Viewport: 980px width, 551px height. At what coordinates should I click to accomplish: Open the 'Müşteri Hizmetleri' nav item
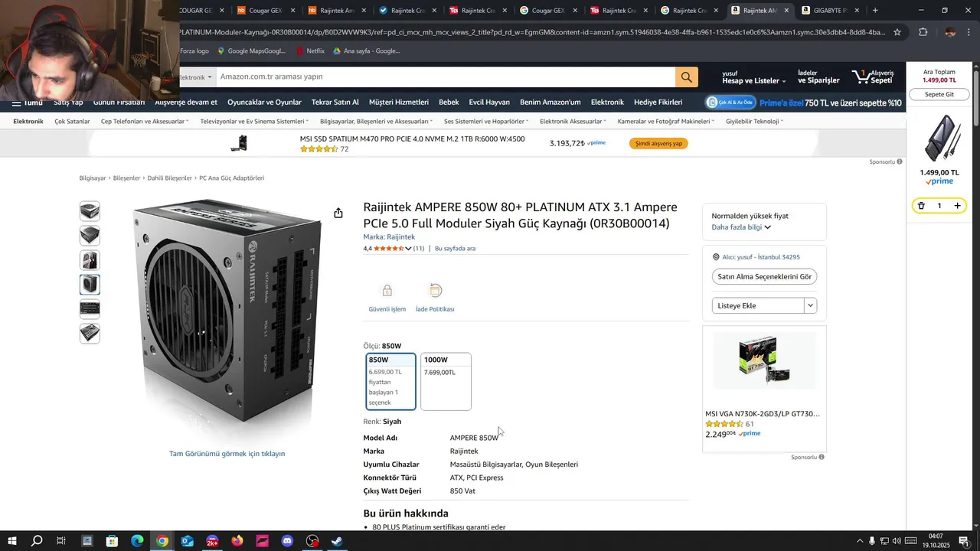[x=399, y=103]
